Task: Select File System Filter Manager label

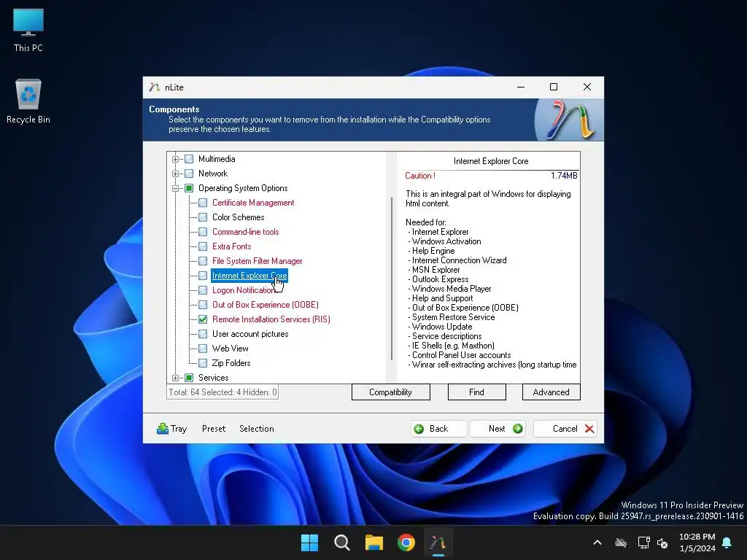Action: click(x=258, y=261)
